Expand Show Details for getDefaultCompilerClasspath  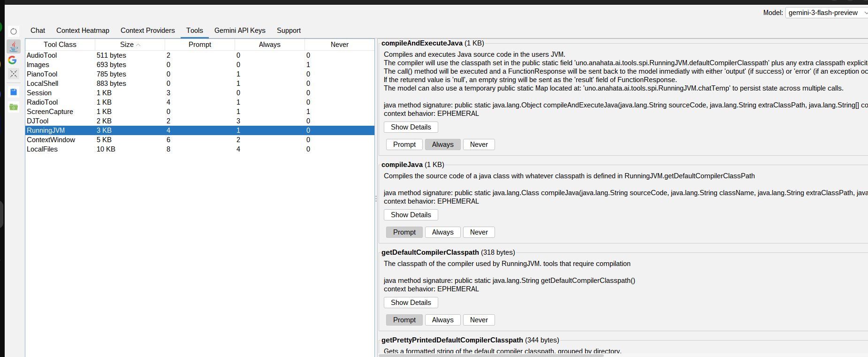(x=411, y=303)
